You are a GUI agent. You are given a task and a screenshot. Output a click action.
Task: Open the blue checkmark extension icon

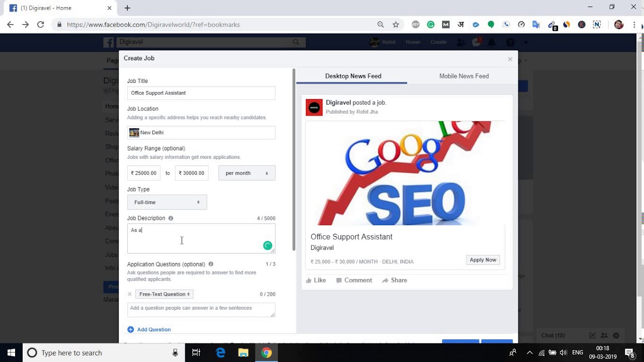[x=476, y=24]
